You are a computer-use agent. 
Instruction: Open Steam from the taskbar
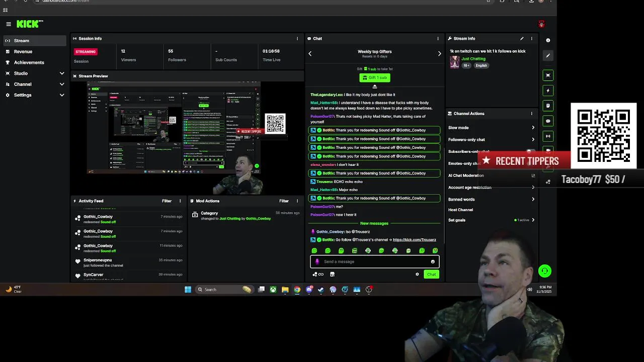(x=320, y=290)
